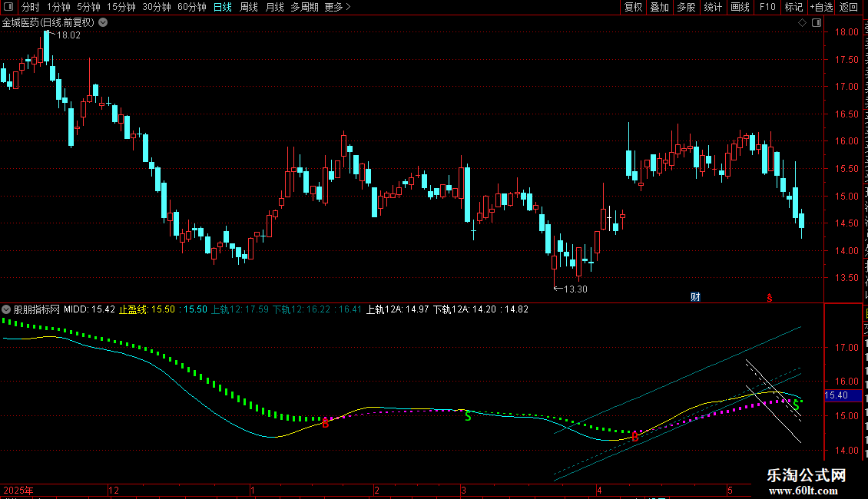Click the 统计 statistics button
Image resolution: width=868 pixels, height=499 pixels.
[x=713, y=7]
